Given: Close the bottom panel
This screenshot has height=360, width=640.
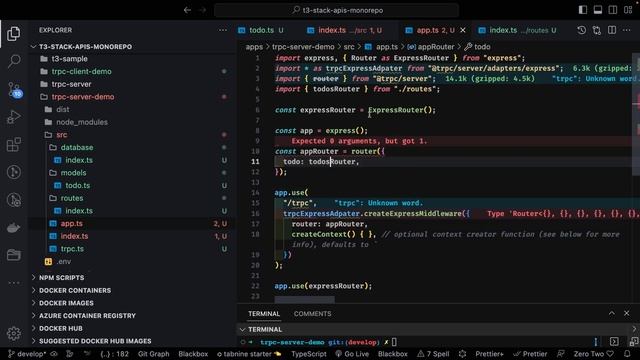Looking at the screenshot, I should [627, 313].
